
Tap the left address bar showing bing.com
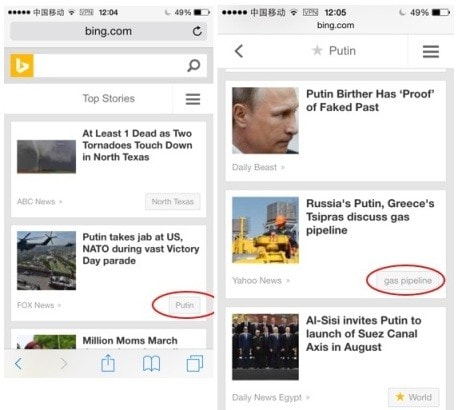(108, 31)
